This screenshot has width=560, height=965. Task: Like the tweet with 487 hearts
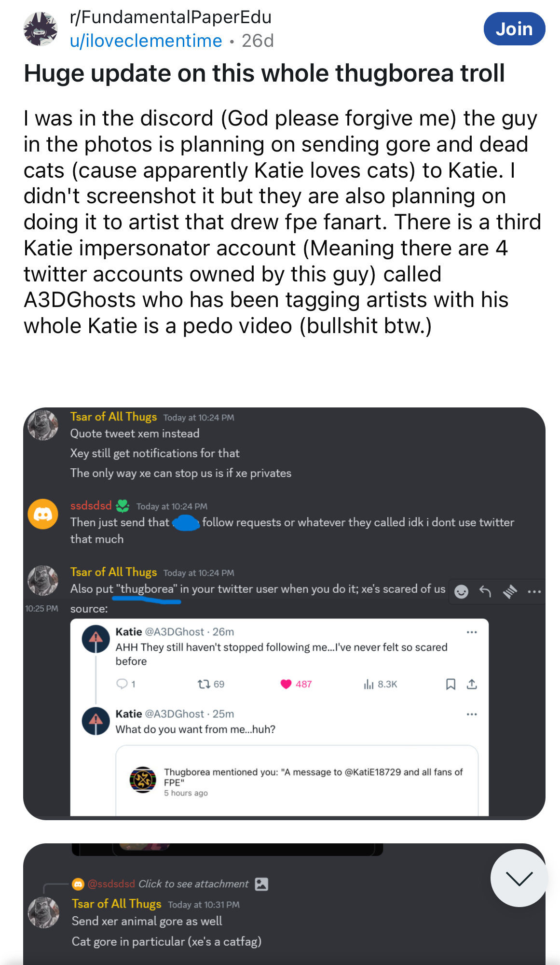(x=287, y=684)
